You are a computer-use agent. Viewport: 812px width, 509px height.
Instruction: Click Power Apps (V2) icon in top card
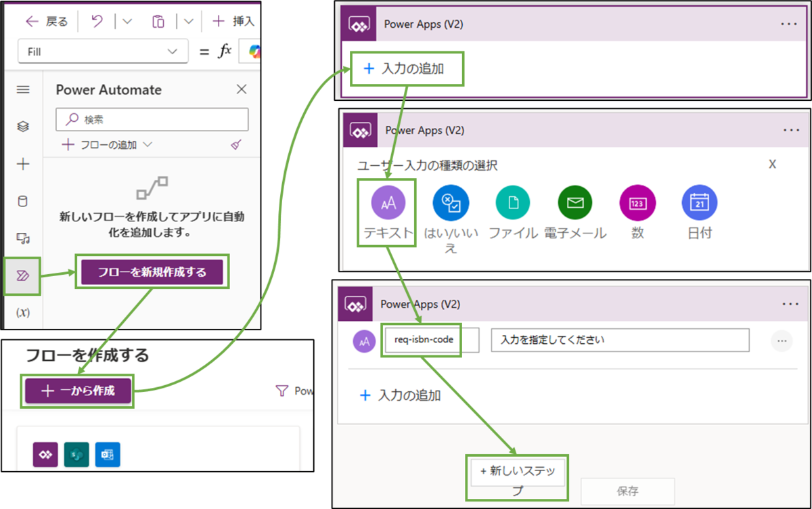pos(358,24)
